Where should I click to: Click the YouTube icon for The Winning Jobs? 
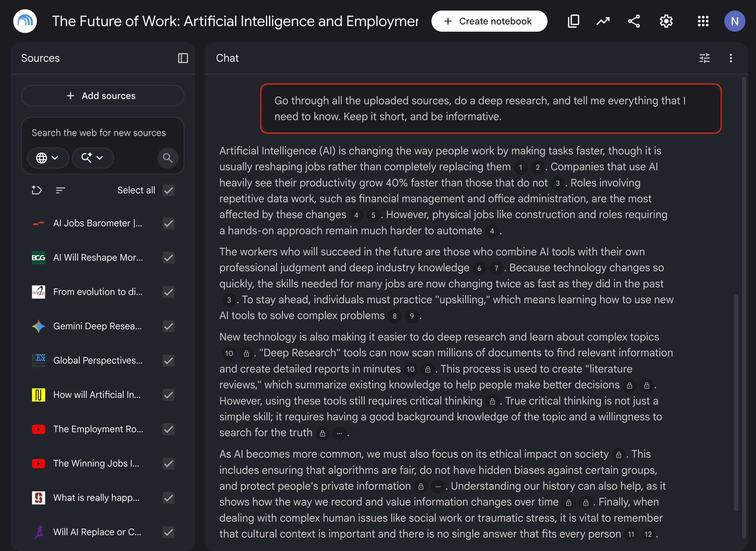point(38,464)
